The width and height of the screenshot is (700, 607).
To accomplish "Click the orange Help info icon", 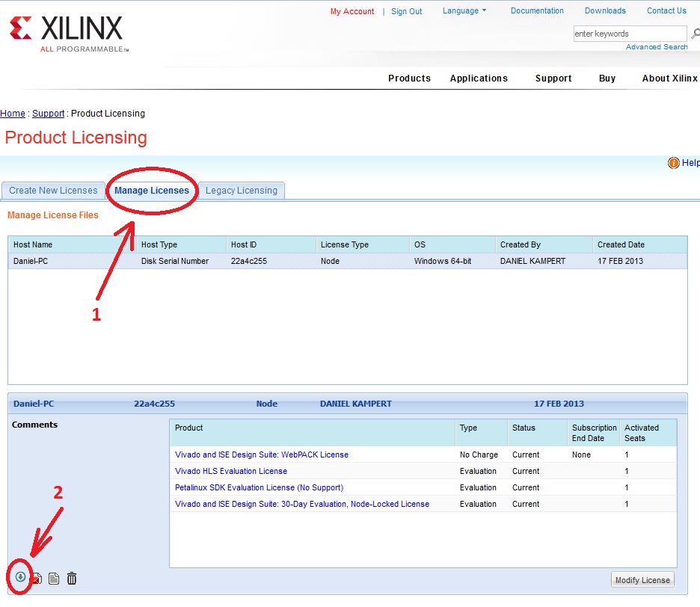I will coord(673,163).
